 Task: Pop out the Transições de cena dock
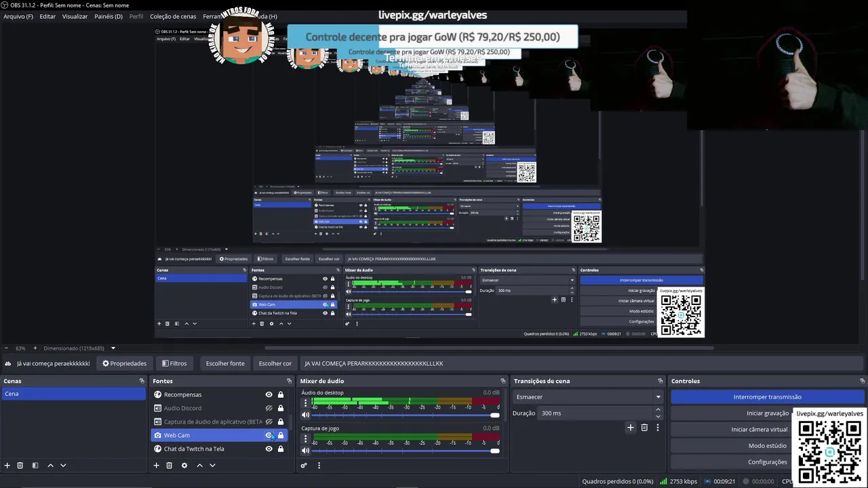click(x=660, y=381)
